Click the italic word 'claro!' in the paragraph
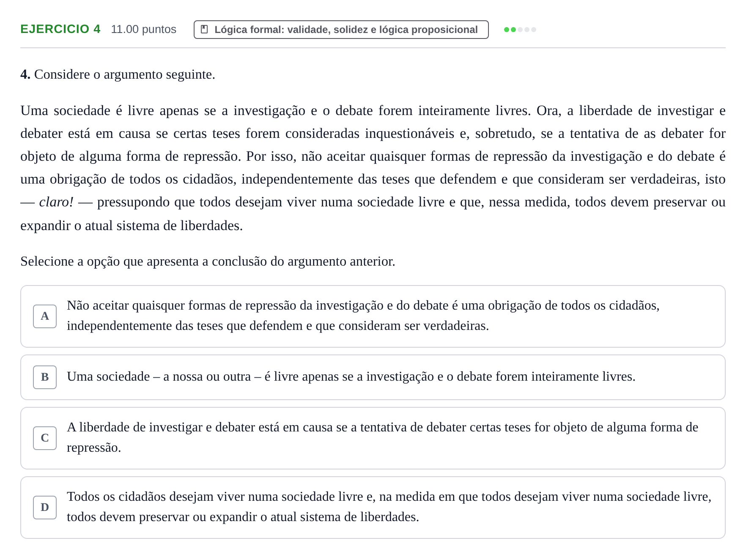Viewport: 746px width, 560px height. pos(56,202)
